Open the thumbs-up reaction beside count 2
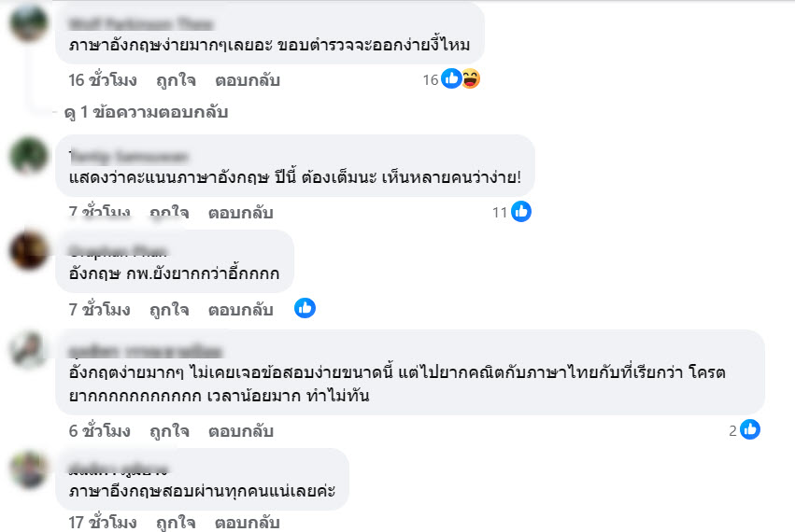 click(749, 429)
